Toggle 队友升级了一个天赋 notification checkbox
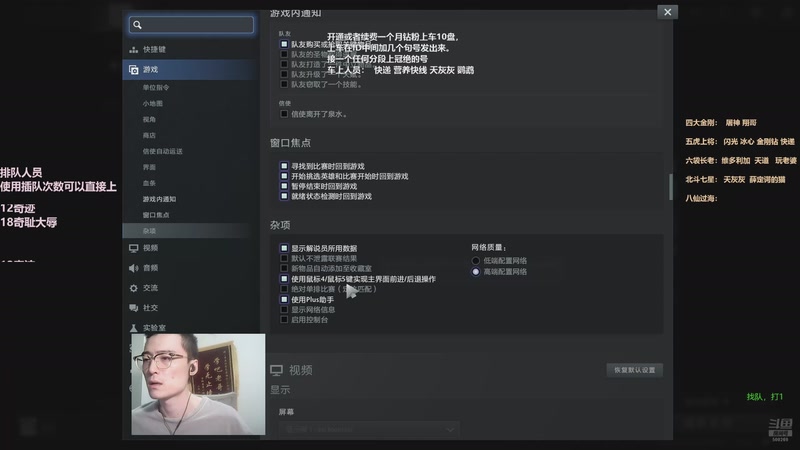Screen dimensions: 800x450 pyautogui.click(x=284, y=74)
